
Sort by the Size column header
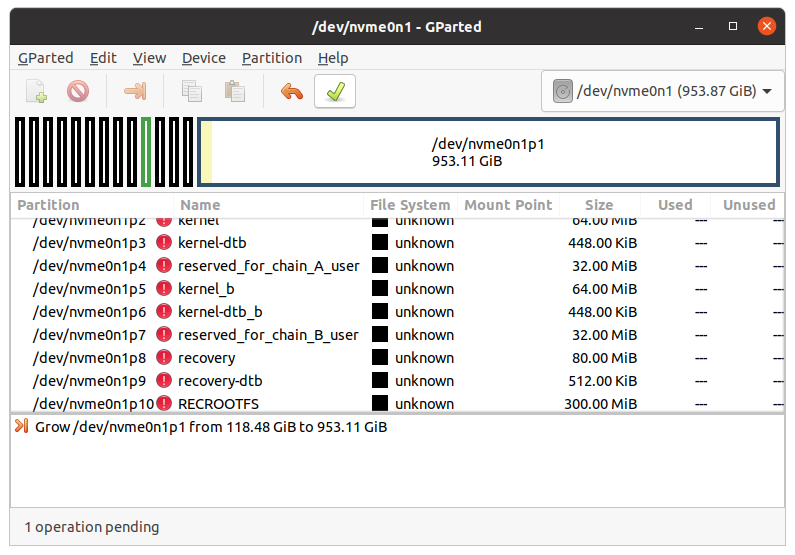pos(599,205)
